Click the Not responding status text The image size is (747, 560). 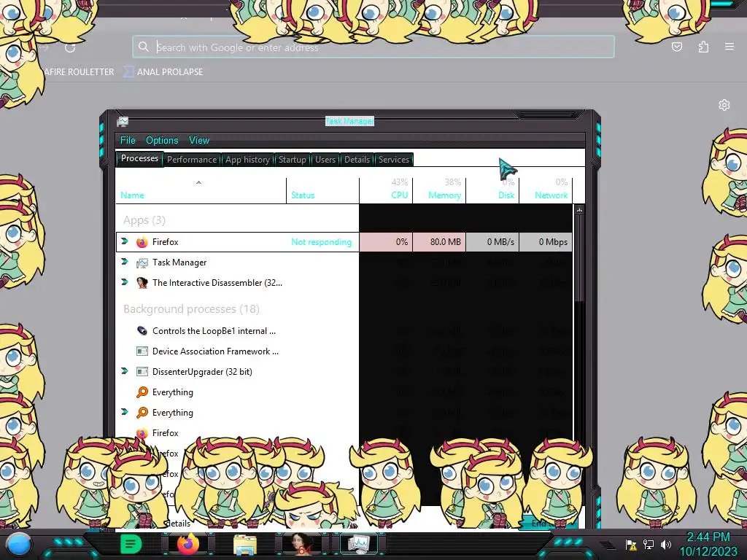tap(321, 242)
